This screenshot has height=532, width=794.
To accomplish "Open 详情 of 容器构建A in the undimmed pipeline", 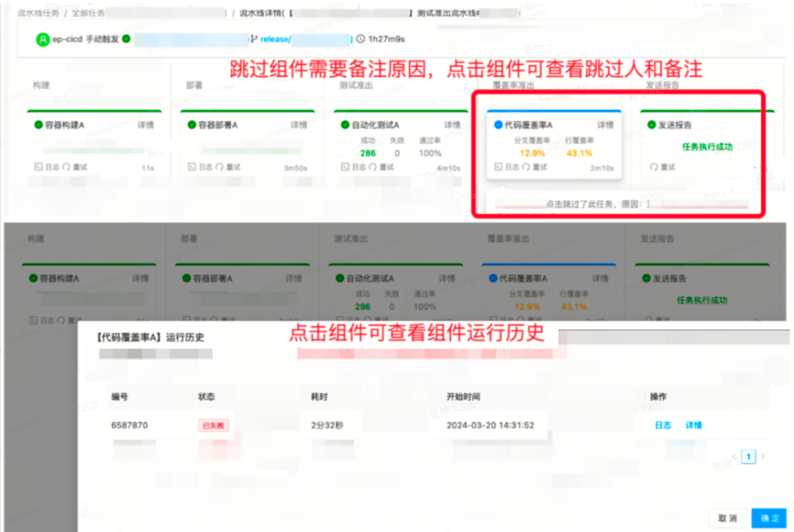I will [146, 125].
